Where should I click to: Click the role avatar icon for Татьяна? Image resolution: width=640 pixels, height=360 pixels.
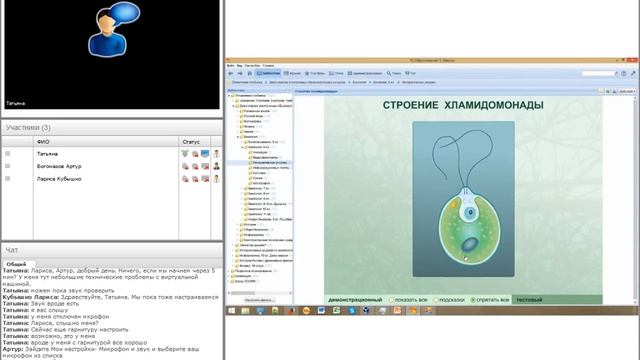point(216,153)
